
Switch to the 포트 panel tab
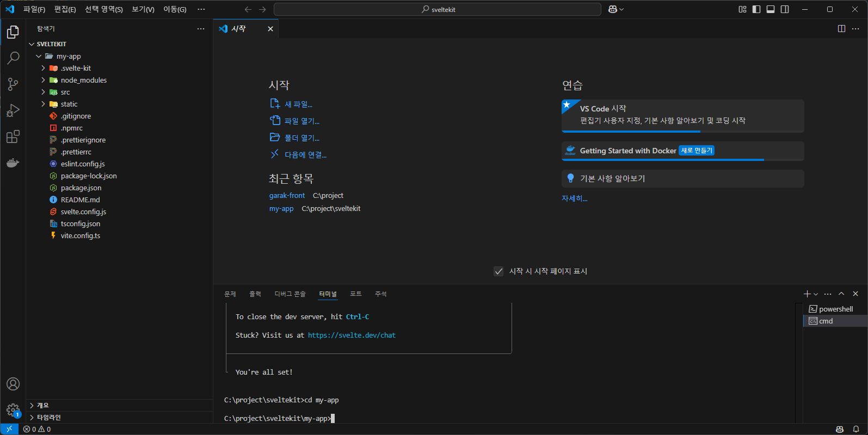pyautogui.click(x=356, y=294)
